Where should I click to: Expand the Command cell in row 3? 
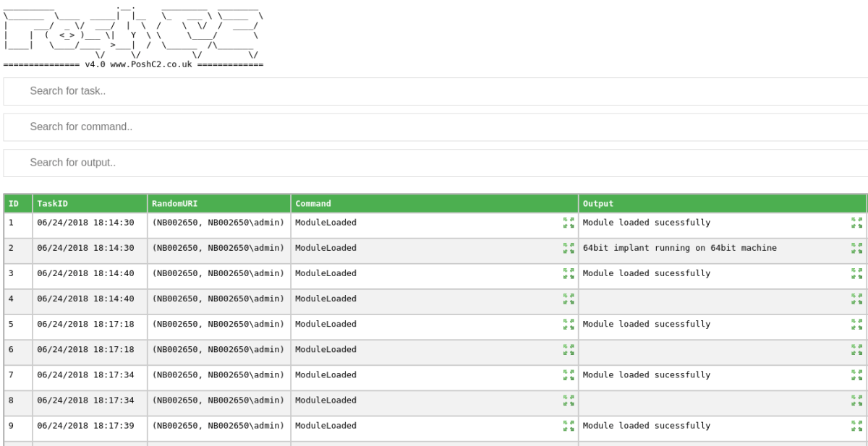point(568,273)
